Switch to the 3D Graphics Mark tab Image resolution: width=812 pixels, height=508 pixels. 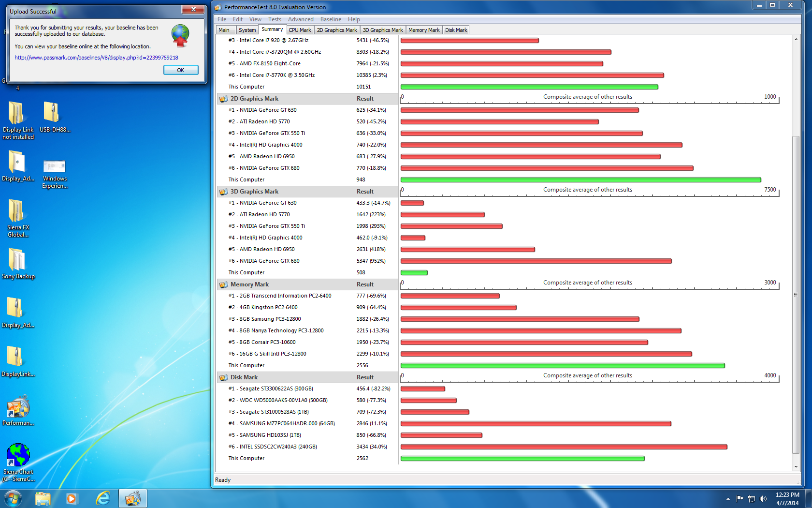pos(383,30)
